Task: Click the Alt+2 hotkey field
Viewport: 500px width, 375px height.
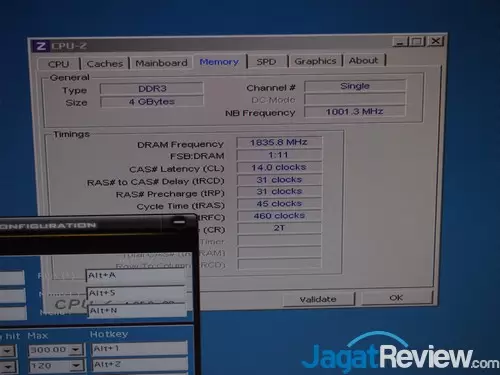Action: [140, 365]
